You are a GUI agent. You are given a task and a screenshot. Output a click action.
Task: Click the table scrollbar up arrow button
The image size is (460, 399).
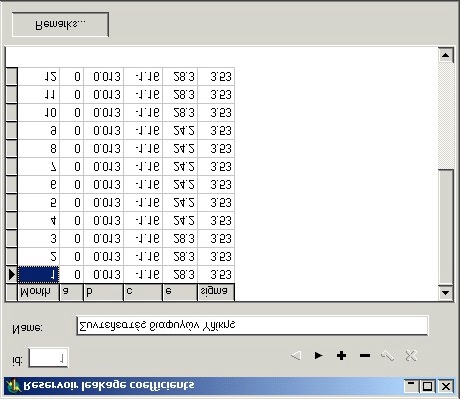(x=446, y=55)
